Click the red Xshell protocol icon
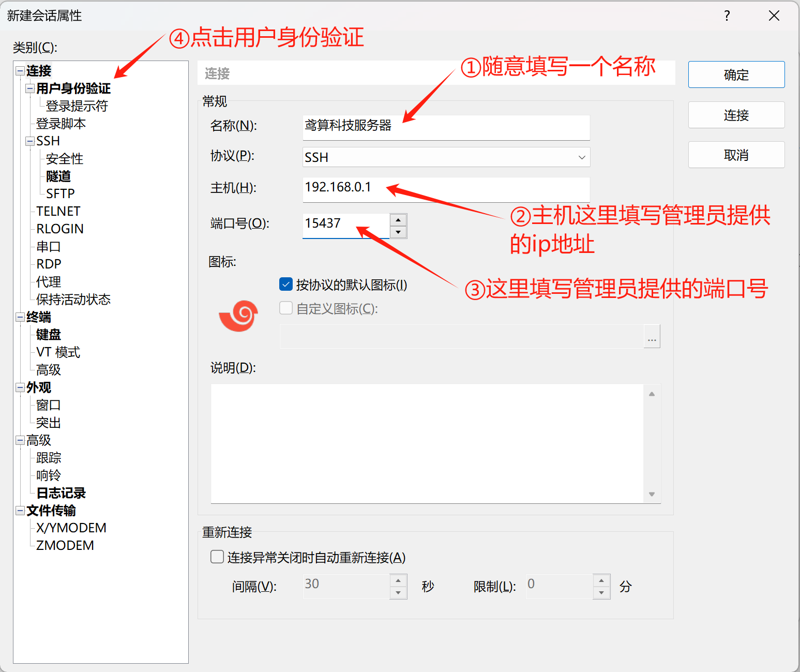Screen dimensions: 800x672 [x=238, y=315]
